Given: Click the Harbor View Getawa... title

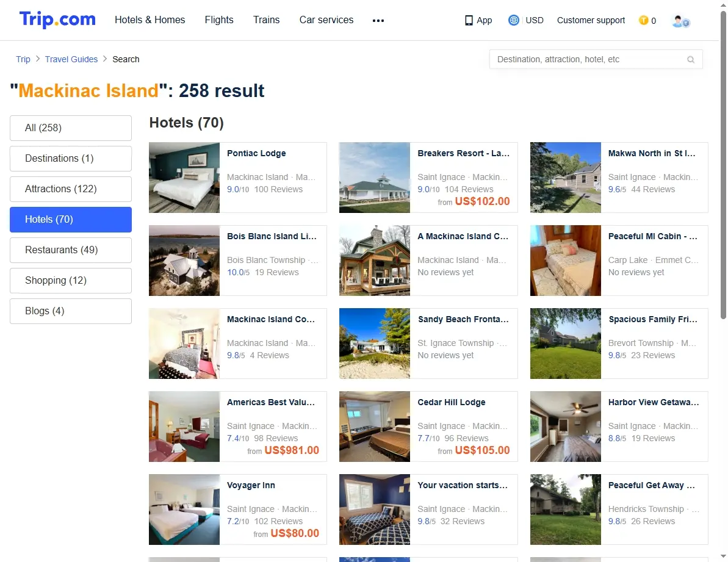Looking at the screenshot, I should (654, 402).
